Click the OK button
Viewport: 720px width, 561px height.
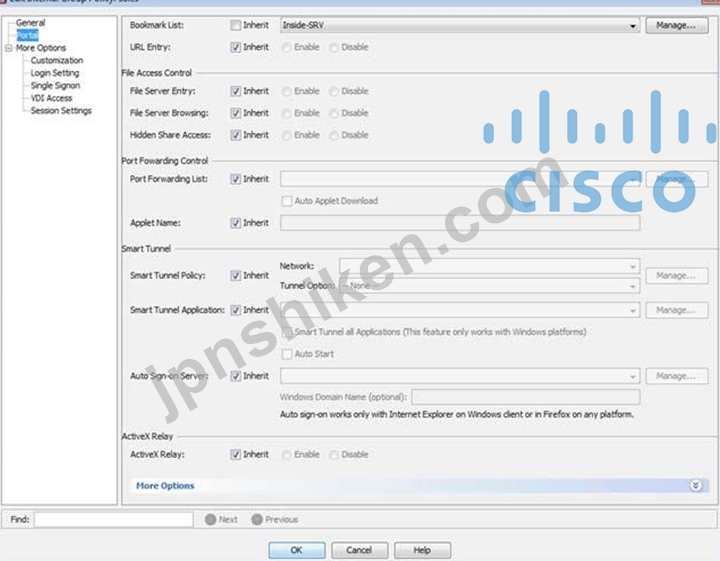[x=297, y=550]
